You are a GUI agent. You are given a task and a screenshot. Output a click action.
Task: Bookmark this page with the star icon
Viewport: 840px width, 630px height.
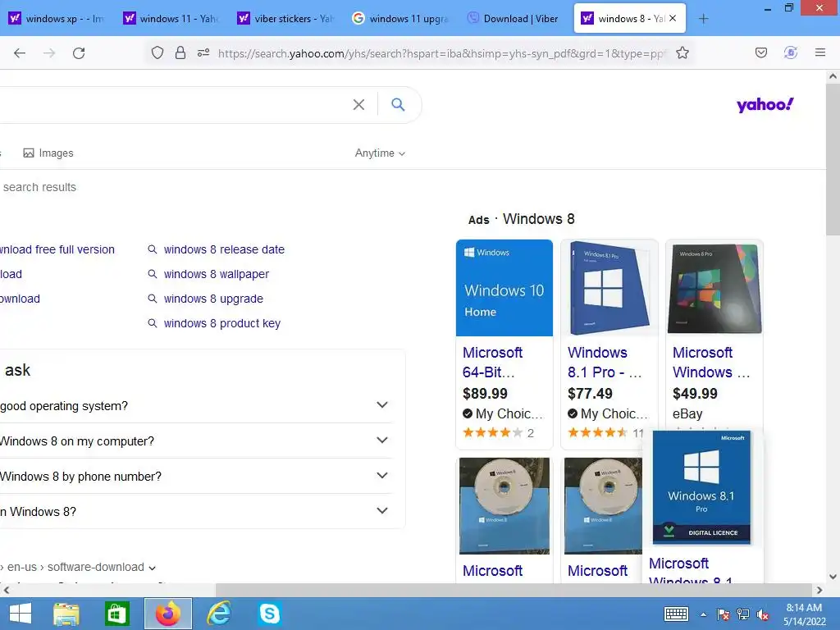pos(682,52)
